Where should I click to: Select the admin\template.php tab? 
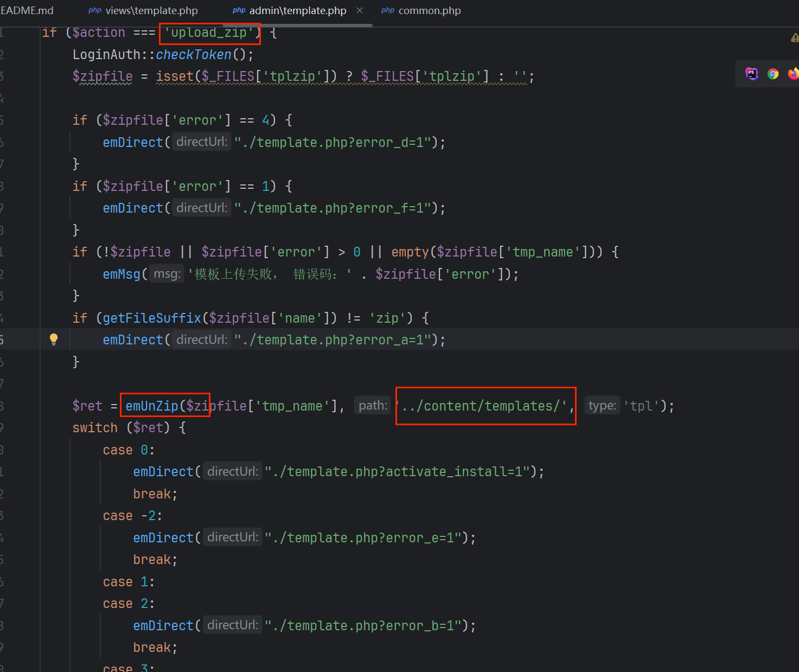pos(297,11)
